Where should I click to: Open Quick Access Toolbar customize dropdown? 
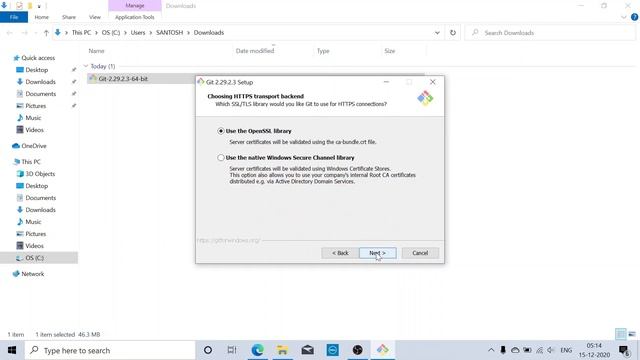39,6
